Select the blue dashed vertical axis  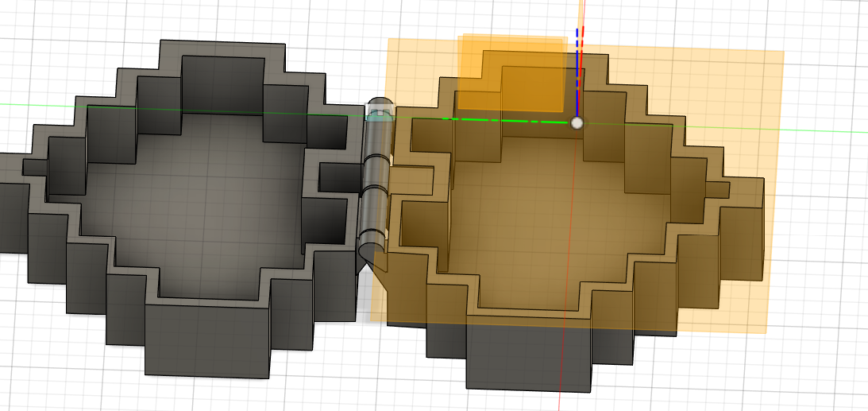[577, 72]
